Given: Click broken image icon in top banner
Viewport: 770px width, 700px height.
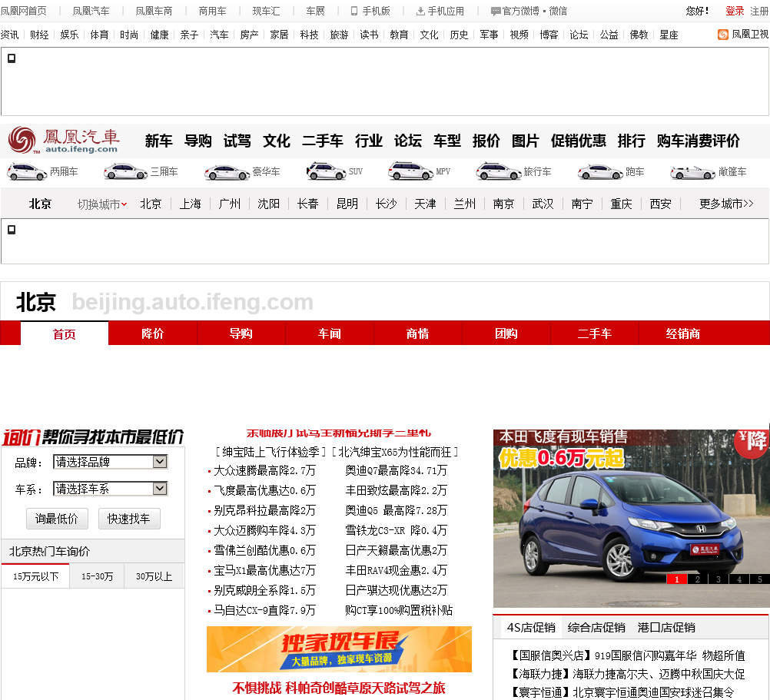Looking at the screenshot, I should click(x=12, y=58).
